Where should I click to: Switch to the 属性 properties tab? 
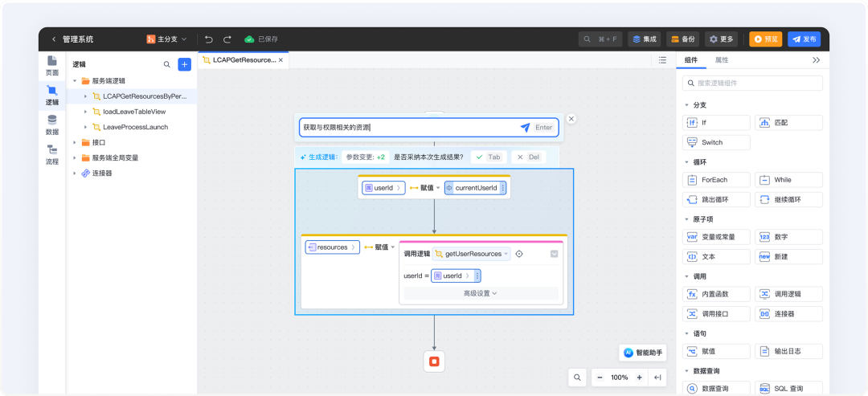click(x=722, y=60)
